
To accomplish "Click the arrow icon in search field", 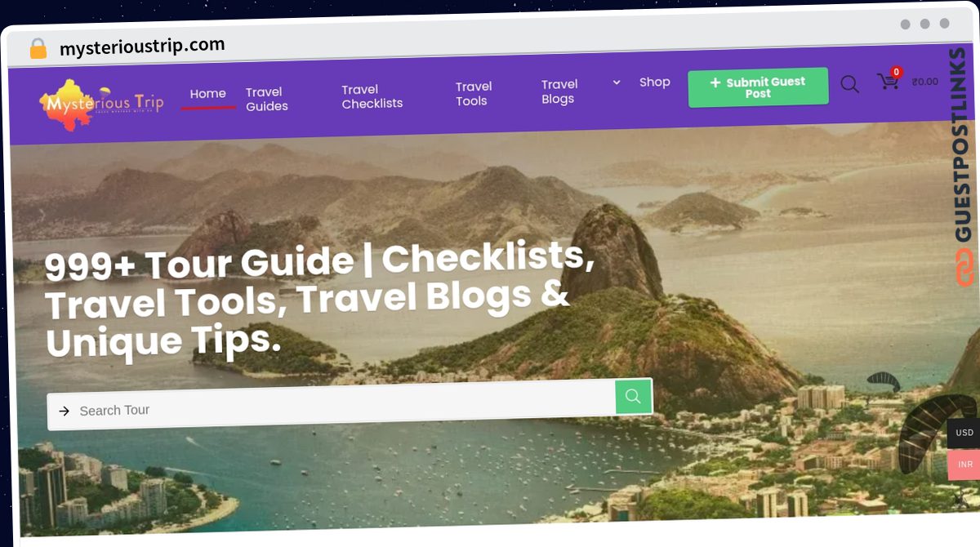I will click(x=65, y=411).
